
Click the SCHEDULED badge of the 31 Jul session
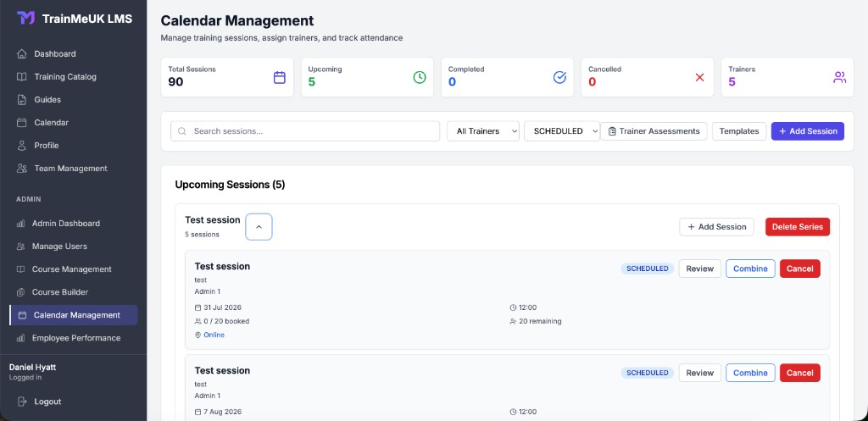[x=647, y=269]
